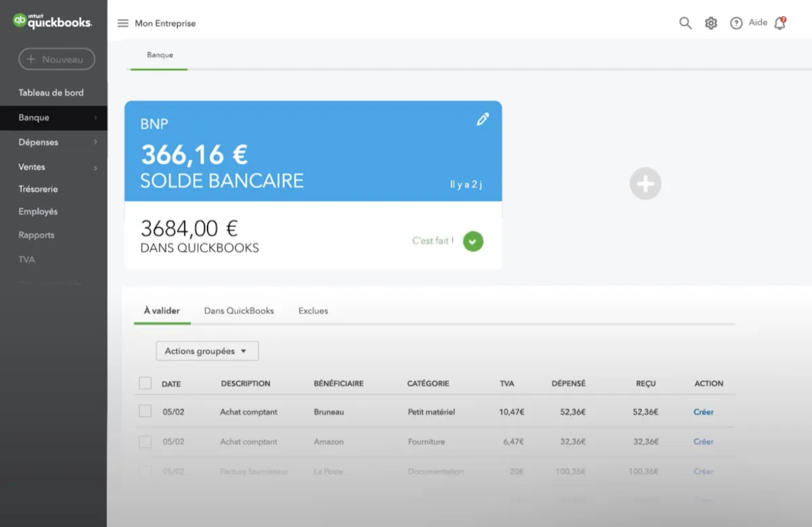Image resolution: width=812 pixels, height=527 pixels.
Task: Click the 10,47€ TVA value
Action: click(x=512, y=412)
